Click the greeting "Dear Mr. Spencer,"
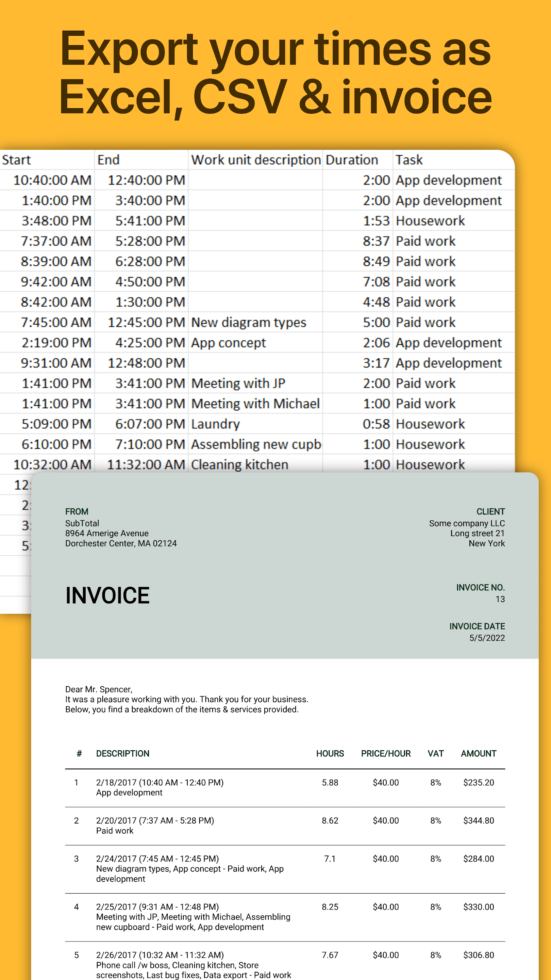This screenshot has width=551, height=980. point(99,689)
